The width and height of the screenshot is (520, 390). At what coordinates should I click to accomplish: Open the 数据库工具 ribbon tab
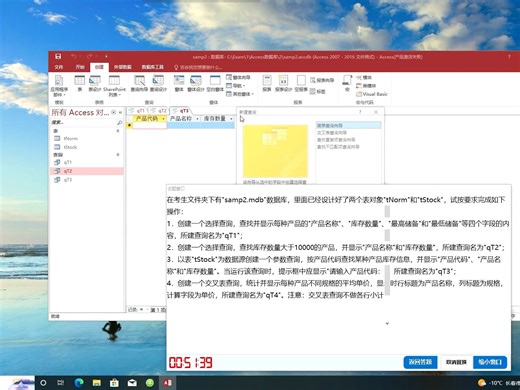tap(153, 67)
